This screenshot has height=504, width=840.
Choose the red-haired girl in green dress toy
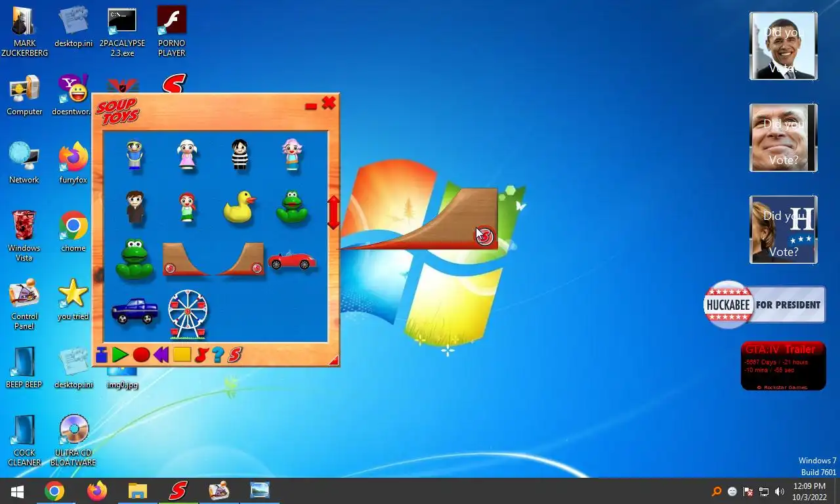coord(187,207)
